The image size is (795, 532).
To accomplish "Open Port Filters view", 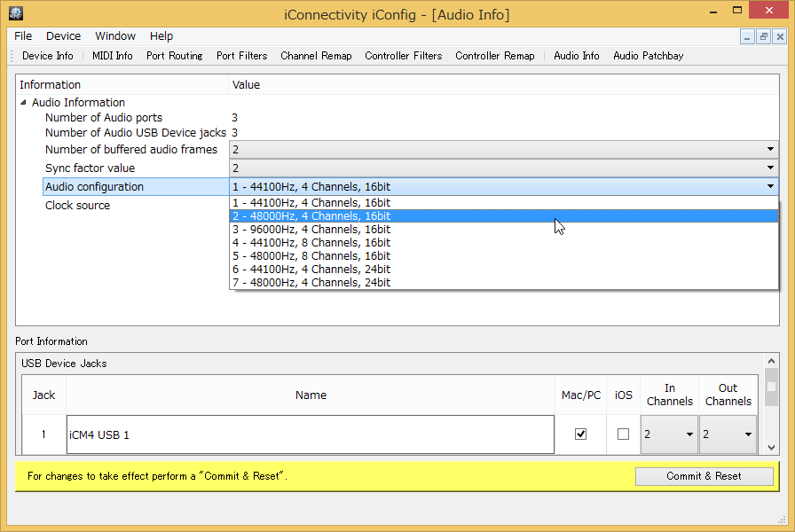I will point(242,56).
